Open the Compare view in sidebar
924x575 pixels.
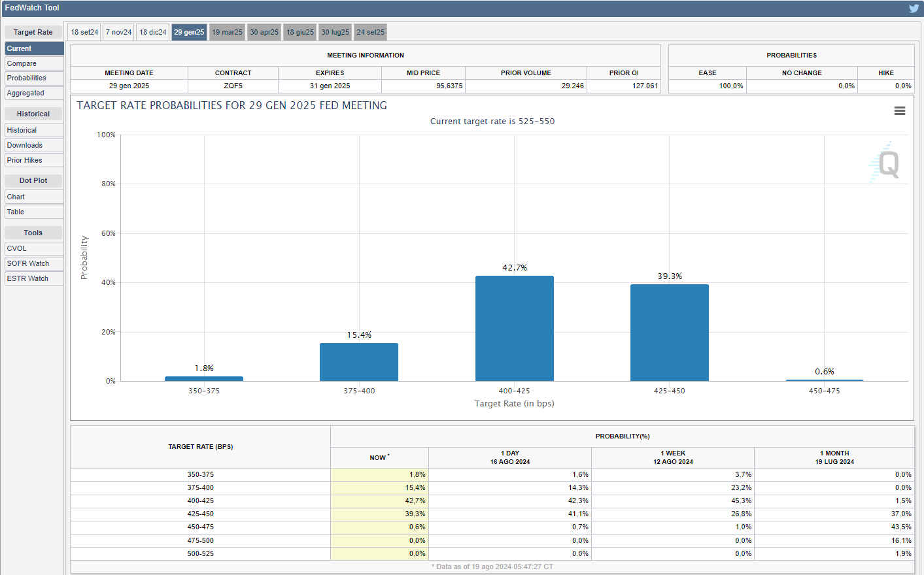(x=34, y=63)
